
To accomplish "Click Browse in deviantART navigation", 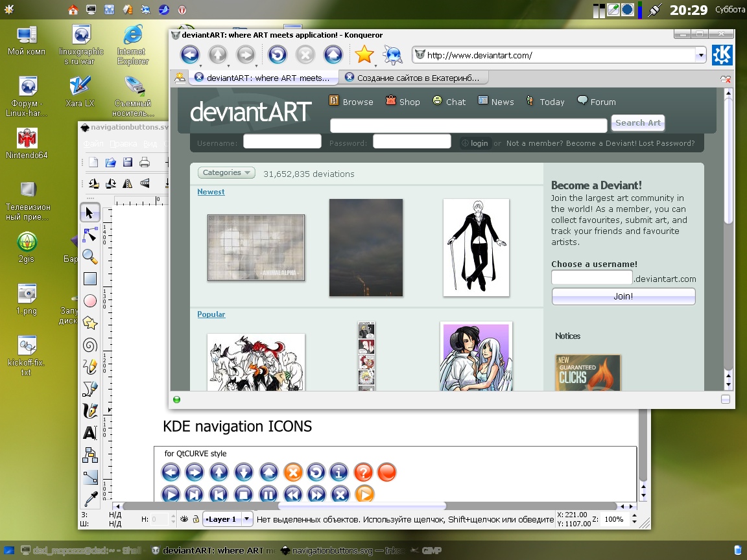I will pyautogui.click(x=351, y=101).
